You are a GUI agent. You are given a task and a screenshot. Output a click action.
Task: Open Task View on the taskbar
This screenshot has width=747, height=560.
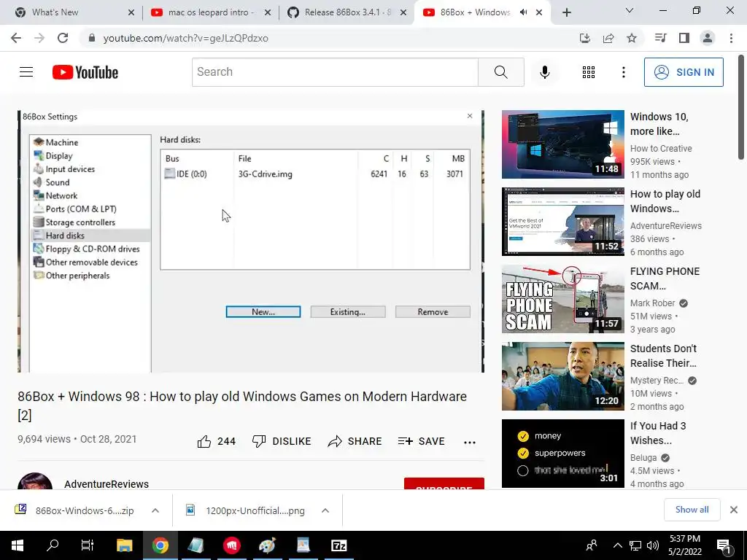point(88,545)
